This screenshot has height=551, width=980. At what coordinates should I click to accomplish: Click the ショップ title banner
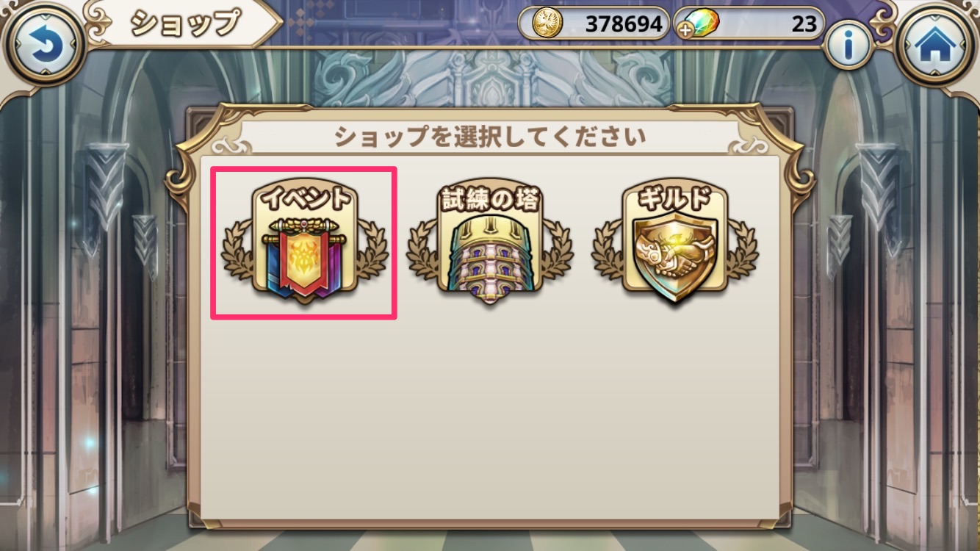(184, 24)
